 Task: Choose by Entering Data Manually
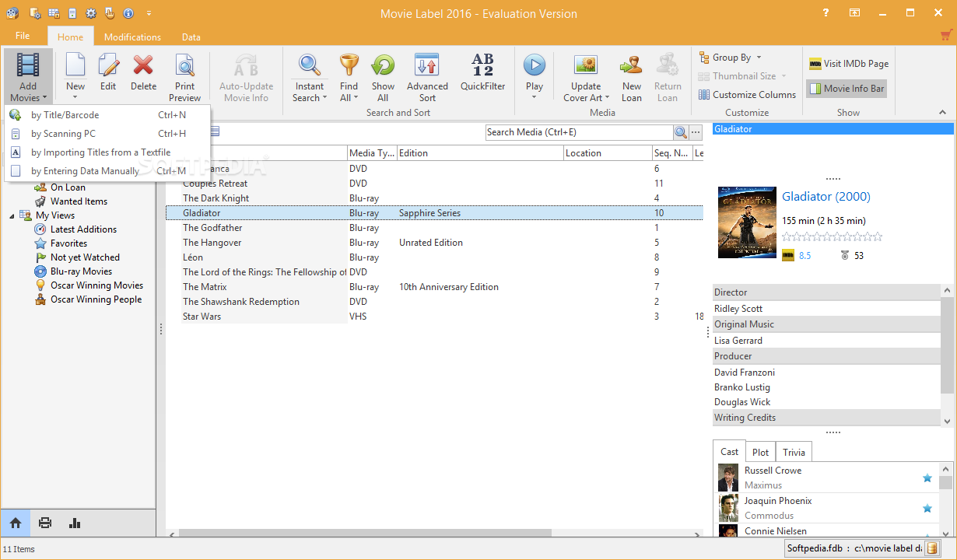[x=107, y=170]
